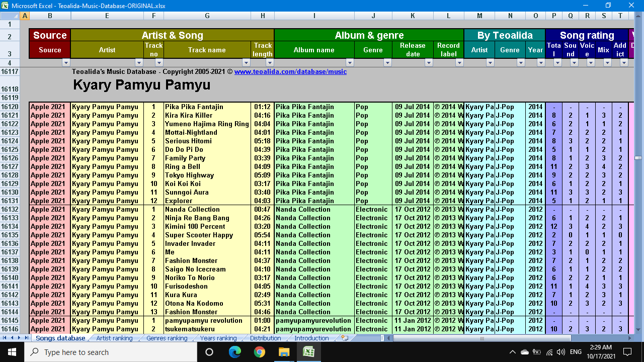The height and width of the screenshot is (362, 644).
Task: Open the Voice rating filter dropdown
Action: pyautogui.click(x=591, y=63)
